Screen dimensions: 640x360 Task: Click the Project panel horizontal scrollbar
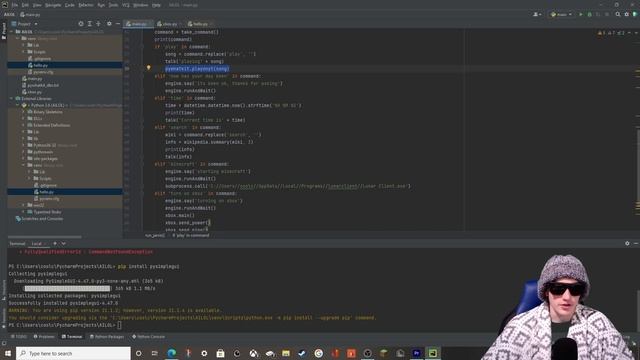pyautogui.click(x=44, y=236)
